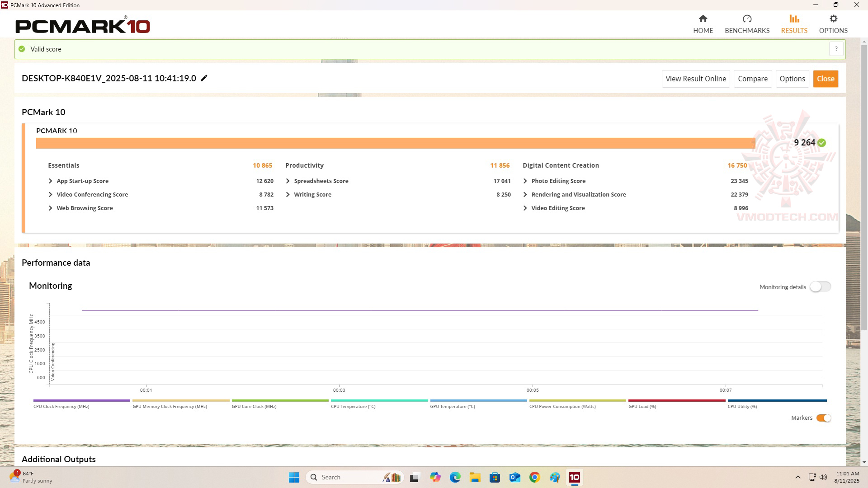Open Google Chrome from the taskbar
Image resolution: width=868 pixels, height=488 pixels.
[534, 477]
